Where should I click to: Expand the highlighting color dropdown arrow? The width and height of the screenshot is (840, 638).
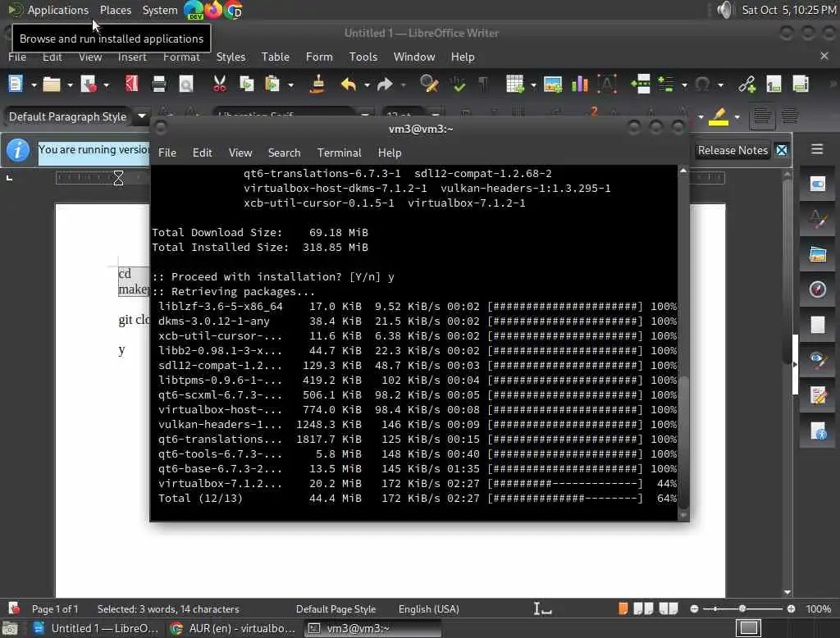pos(737,116)
